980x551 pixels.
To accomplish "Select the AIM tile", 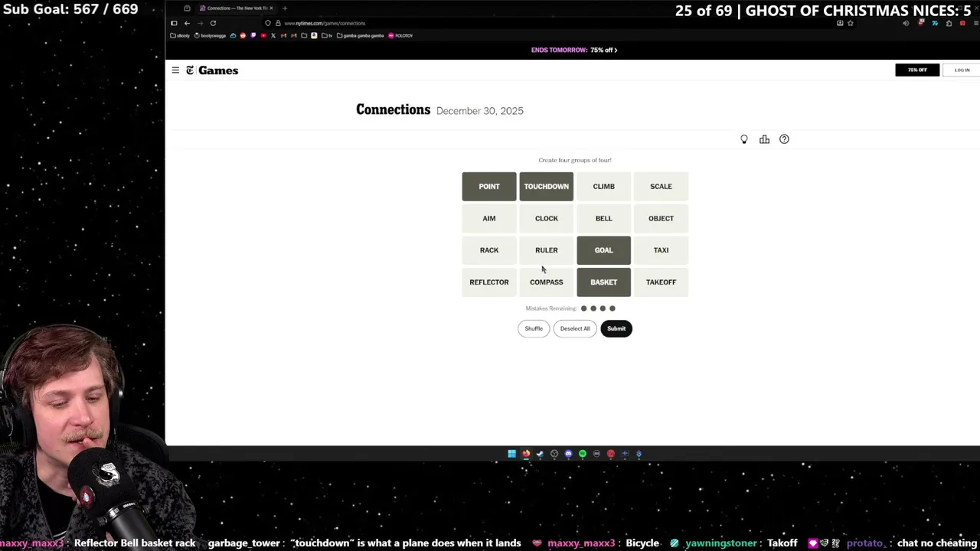I will click(489, 218).
